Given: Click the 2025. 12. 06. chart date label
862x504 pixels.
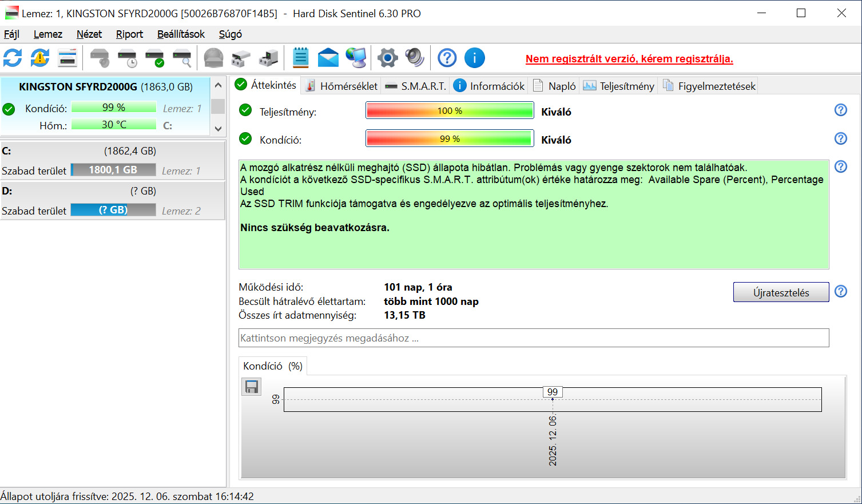Looking at the screenshot, I should [x=553, y=440].
